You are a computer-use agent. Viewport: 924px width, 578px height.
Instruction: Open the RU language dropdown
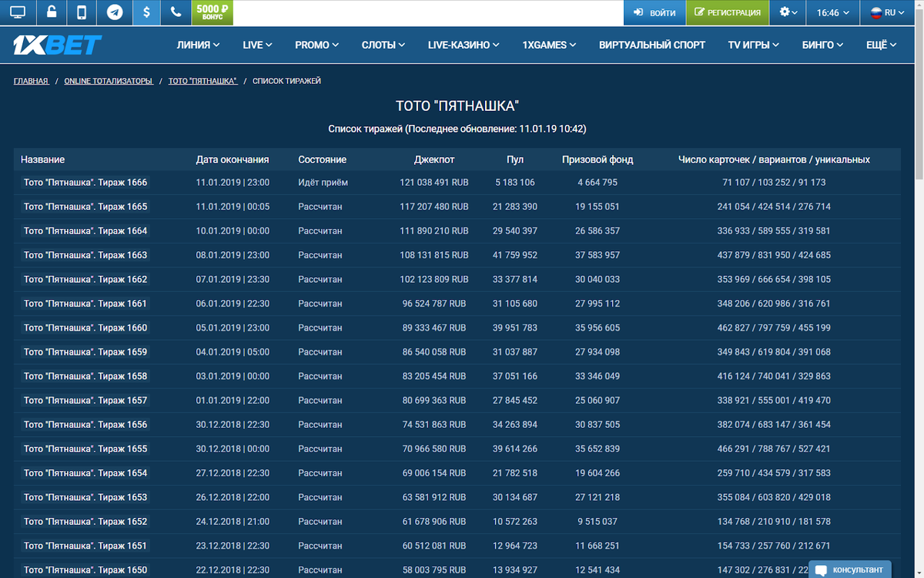pyautogui.click(x=888, y=12)
